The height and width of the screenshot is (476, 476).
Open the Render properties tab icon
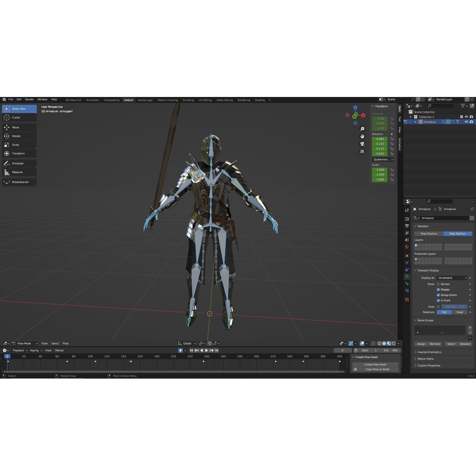407,219
